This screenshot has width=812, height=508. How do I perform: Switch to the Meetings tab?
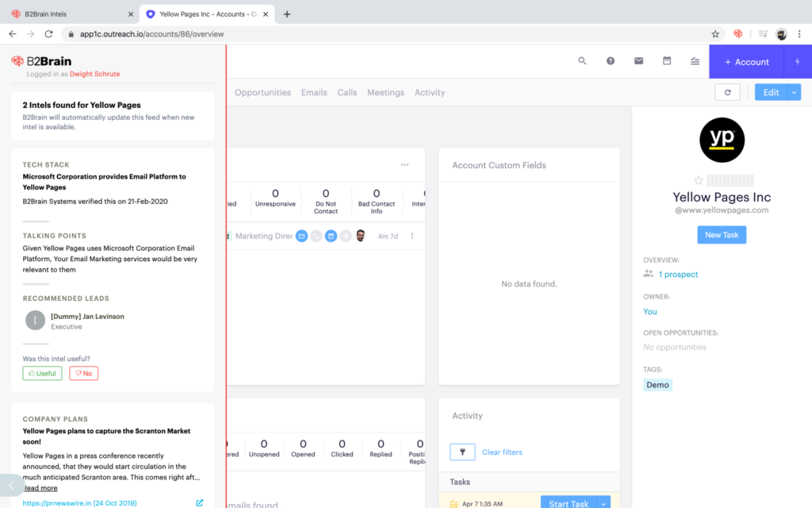pyautogui.click(x=385, y=92)
